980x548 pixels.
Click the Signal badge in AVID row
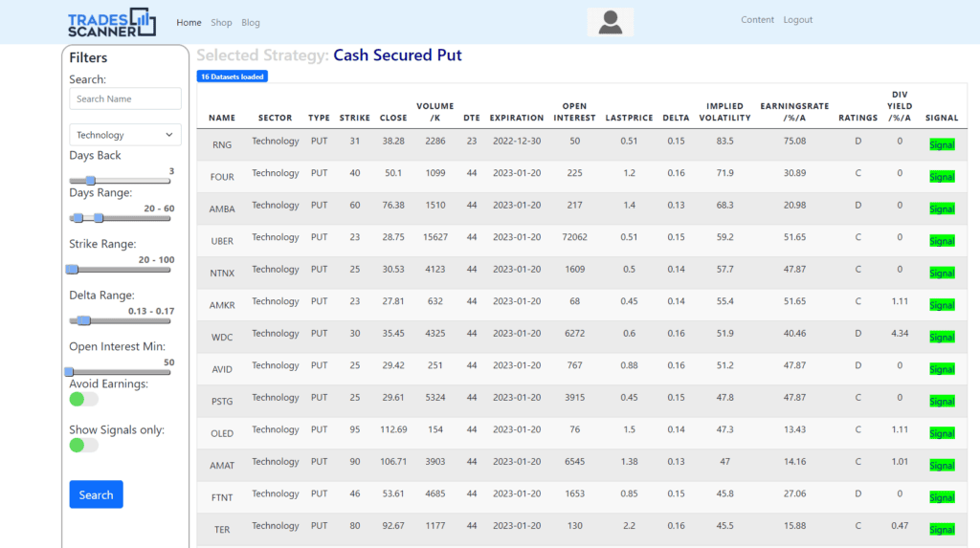942,369
